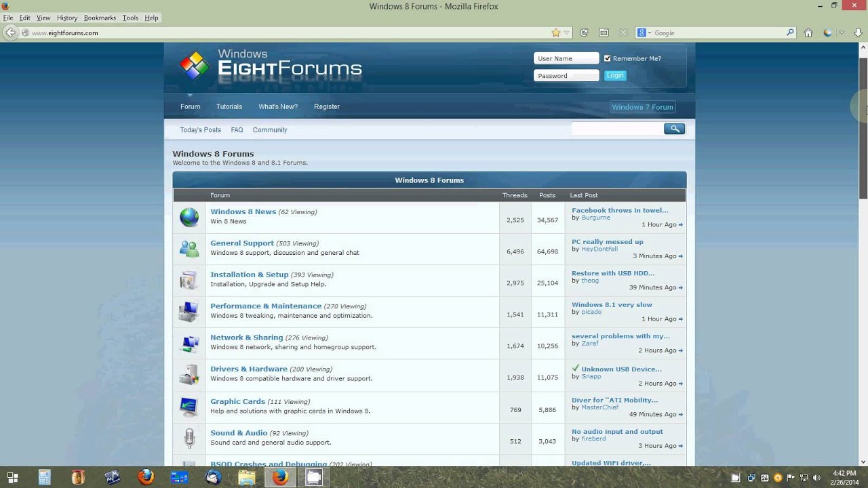Select the Tutorials navigation tab
This screenshot has height=488, width=868.
pyautogui.click(x=229, y=106)
